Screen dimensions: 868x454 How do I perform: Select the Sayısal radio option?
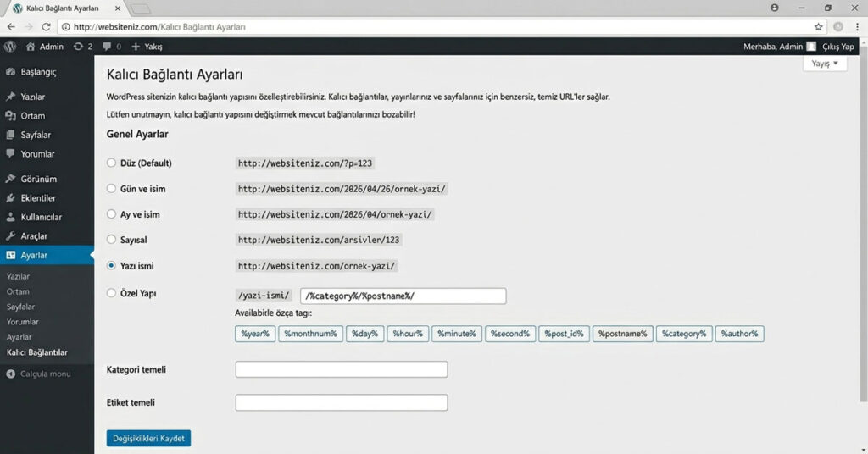111,240
